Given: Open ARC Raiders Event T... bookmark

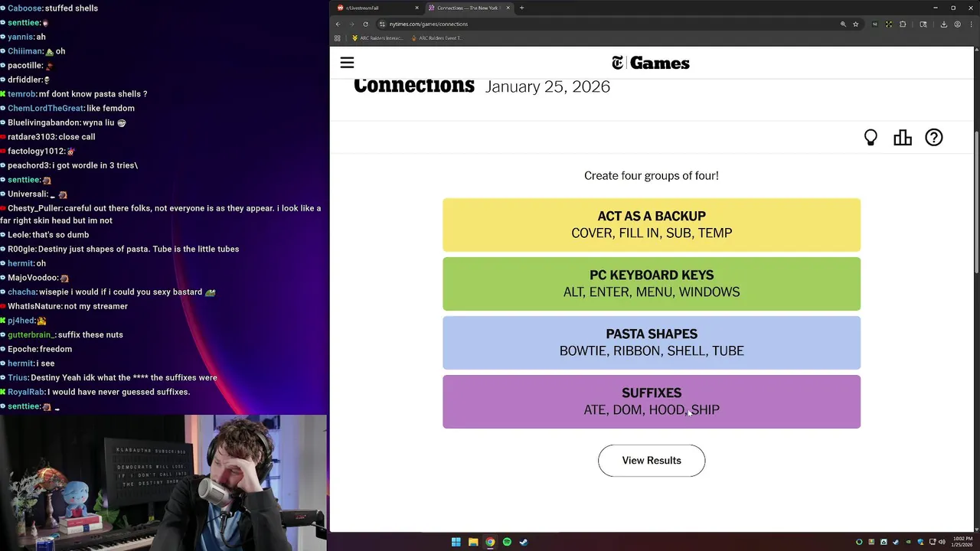Looking at the screenshot, I should coord(436,37).
